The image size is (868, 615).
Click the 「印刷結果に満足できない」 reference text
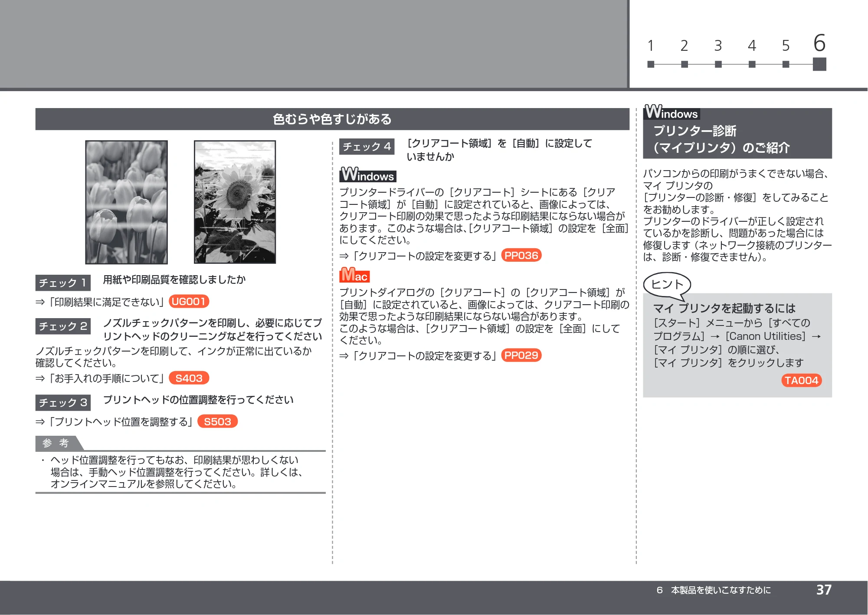(106, 302)
